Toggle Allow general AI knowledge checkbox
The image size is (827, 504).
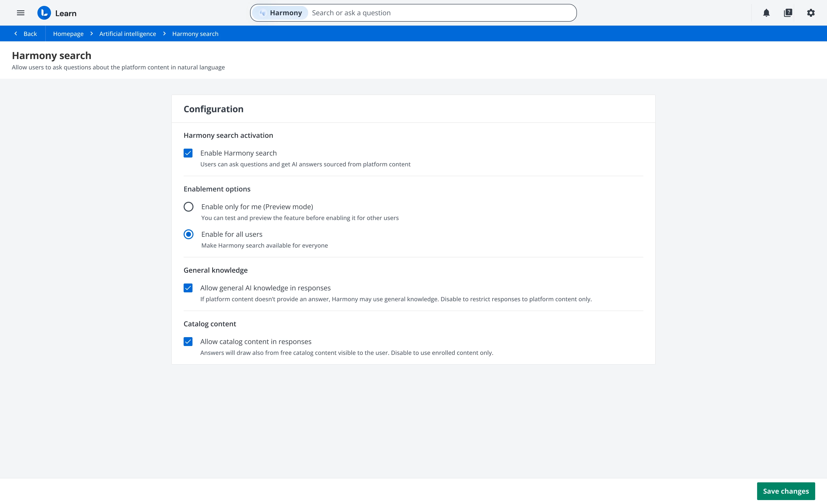click(x=188, y=288)
